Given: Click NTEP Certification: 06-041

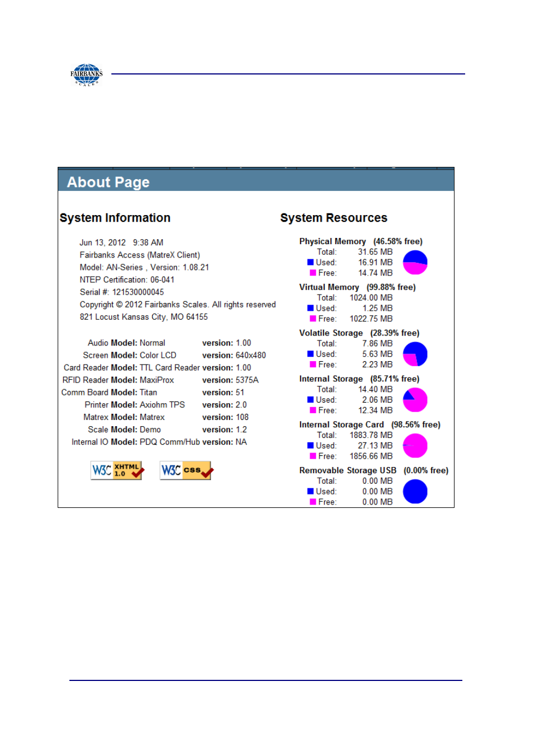Looking at the screenshot, I should pos(127,279).
